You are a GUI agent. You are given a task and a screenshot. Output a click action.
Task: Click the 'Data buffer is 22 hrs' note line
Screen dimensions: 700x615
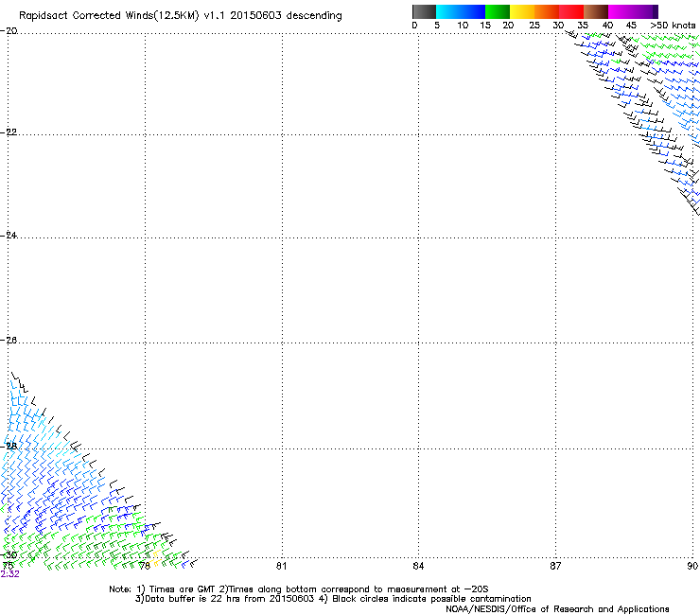point(334,599)
